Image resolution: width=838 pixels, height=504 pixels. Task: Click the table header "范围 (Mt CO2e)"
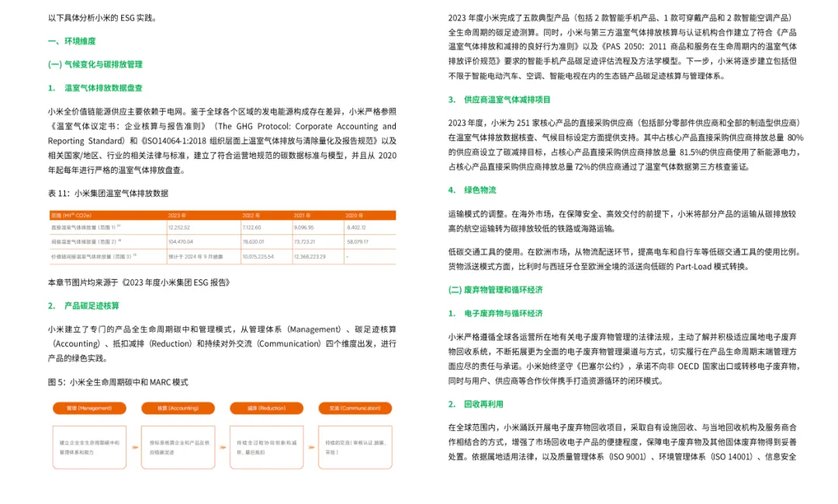coord(71,216)
